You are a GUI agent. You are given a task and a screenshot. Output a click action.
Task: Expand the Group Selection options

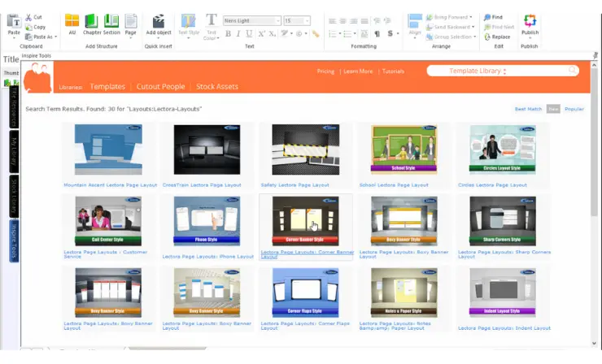(475, 37)
